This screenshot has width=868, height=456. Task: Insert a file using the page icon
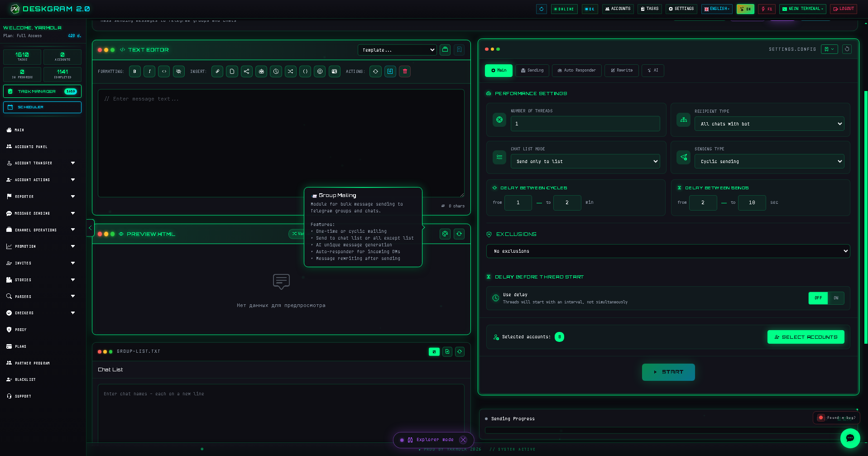click(x=232, y=72)
